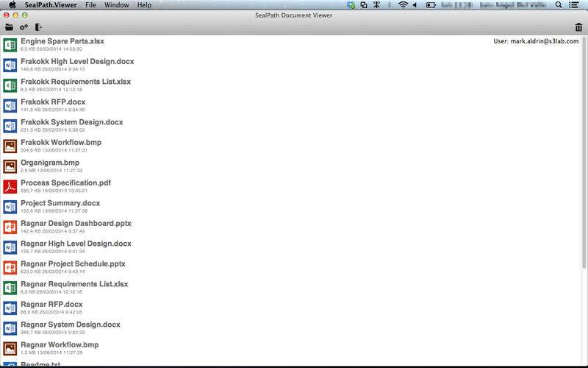Click Word icon for Project Summary

(x=10, y=207)
